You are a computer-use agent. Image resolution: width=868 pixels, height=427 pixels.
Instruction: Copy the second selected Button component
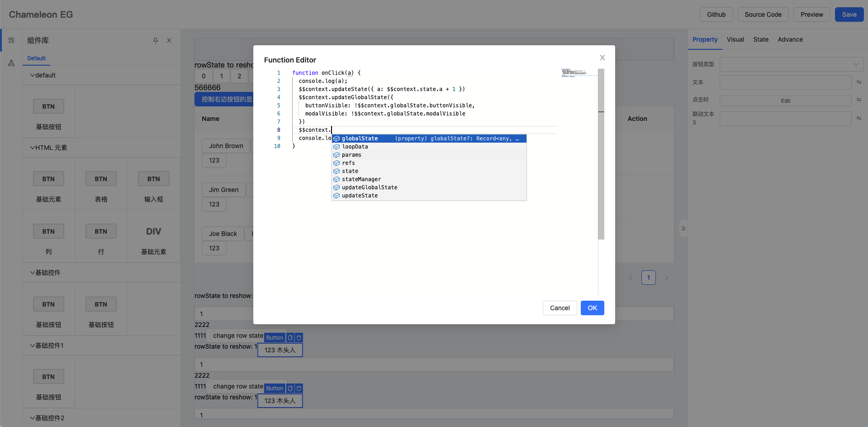(x=290, y=389)
